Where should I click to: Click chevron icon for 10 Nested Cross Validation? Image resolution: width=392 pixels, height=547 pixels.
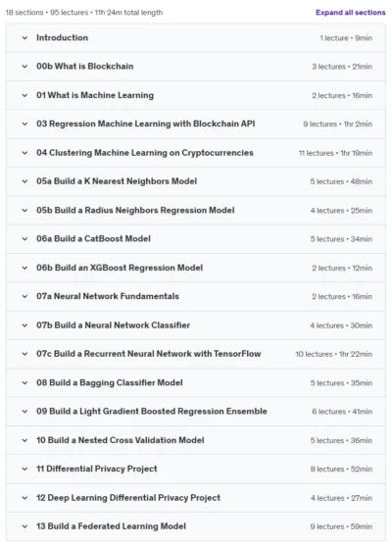(24, 440)
